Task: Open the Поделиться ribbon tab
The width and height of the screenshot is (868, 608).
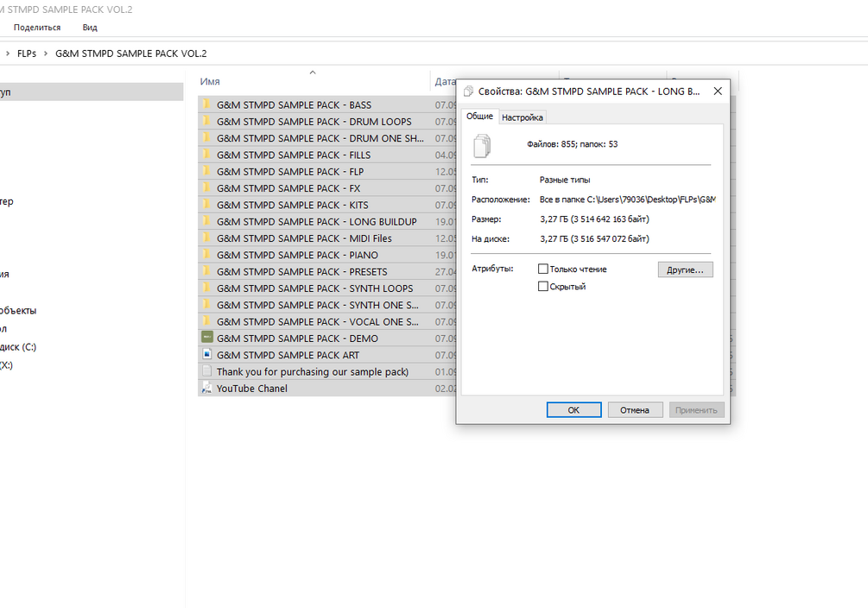Action: click(37, 27)
